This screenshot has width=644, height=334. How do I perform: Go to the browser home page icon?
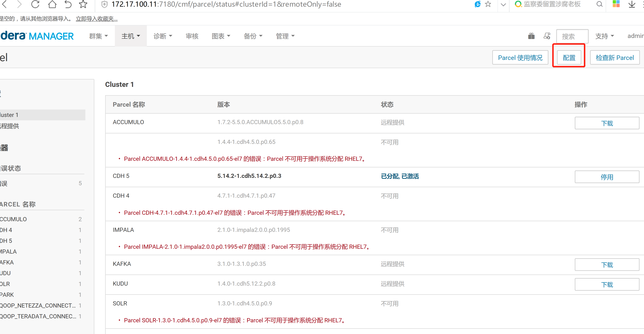pos(52,4)
